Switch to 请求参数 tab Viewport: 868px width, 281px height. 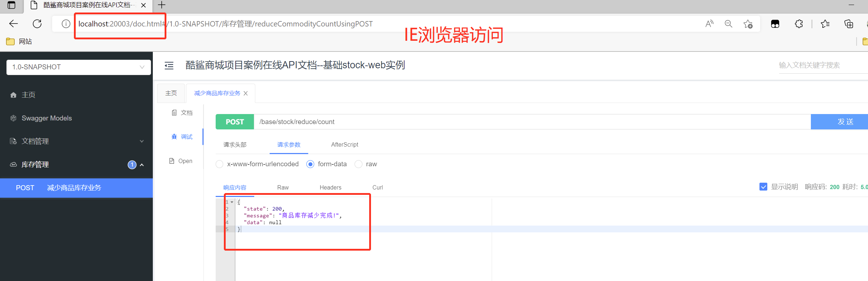click(x=289, y=144)
